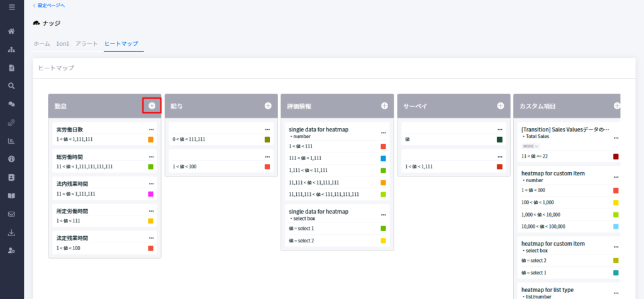Open options for custom item number card

pyautogui.click(x=616, y=177)
